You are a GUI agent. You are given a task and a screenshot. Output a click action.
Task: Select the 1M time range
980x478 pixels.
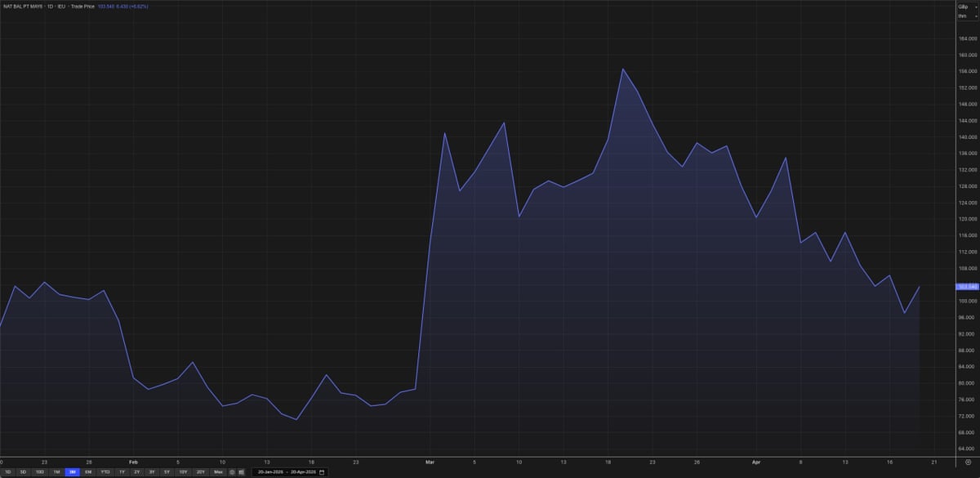(x=55, y=471)
